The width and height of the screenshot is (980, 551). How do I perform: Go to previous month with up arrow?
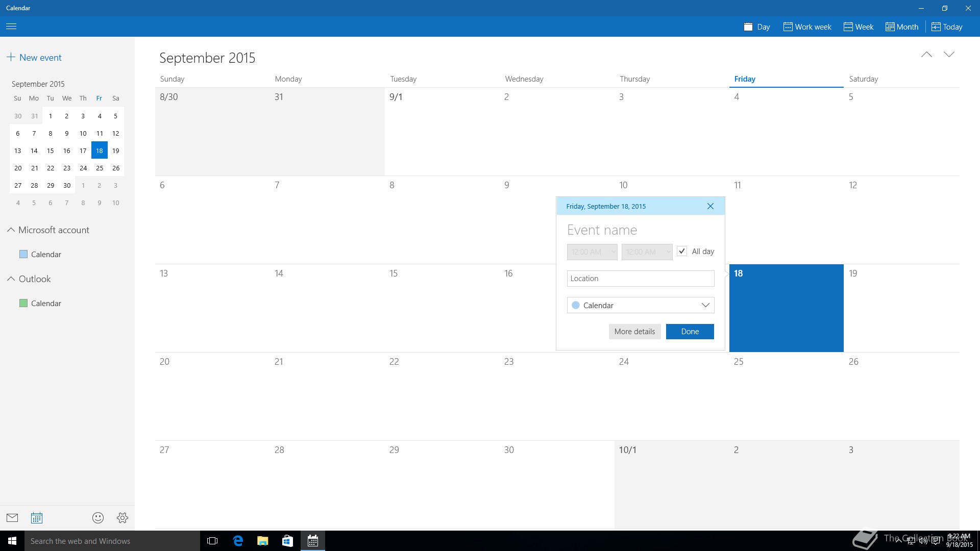[926, 55]
